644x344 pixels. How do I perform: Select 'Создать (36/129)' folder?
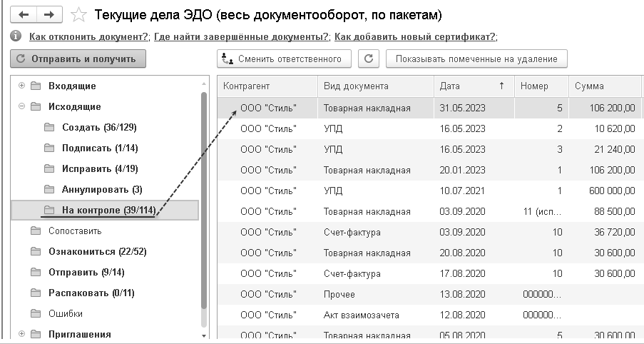coord(99,127)
